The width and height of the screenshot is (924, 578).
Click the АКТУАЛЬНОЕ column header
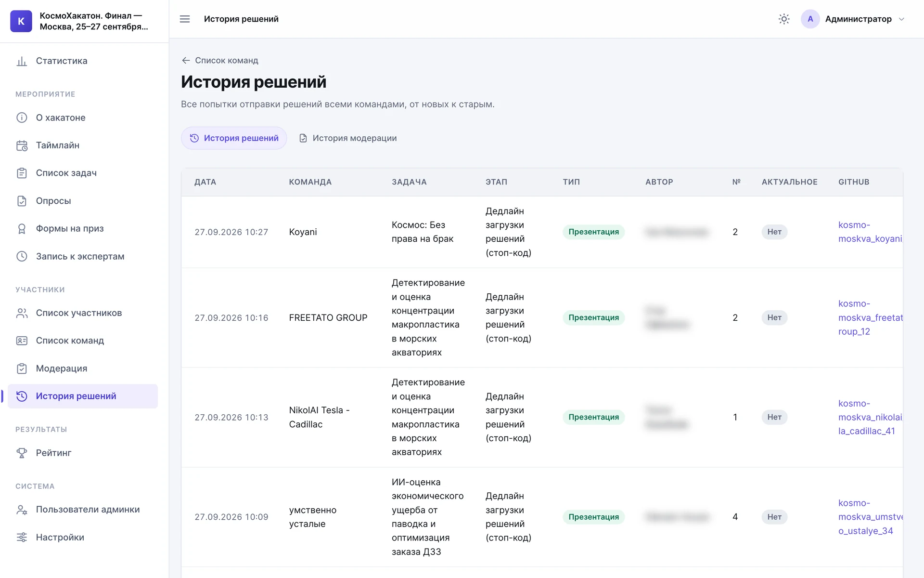click(789, 182)
